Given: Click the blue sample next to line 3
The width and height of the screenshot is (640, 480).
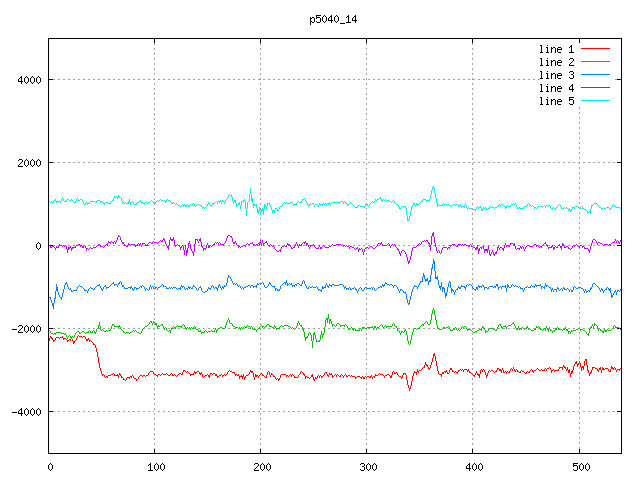Looking at the screenshot, I should point(595,75).
